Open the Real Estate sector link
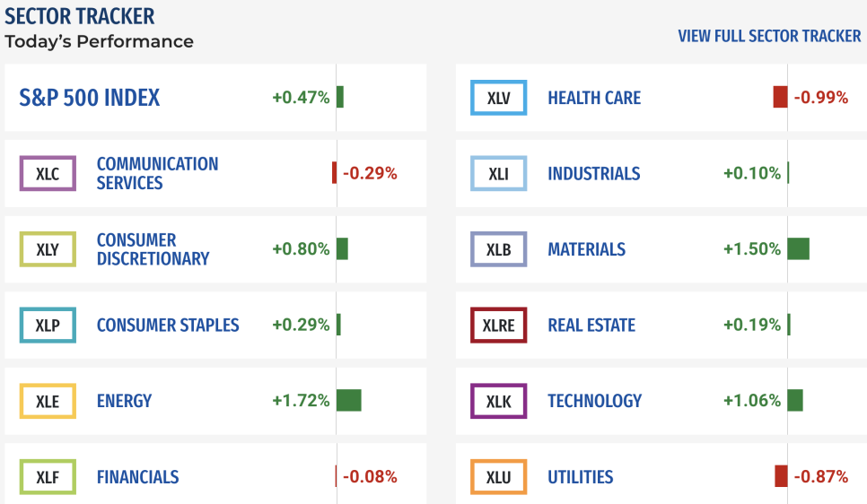Viewport: 867px width, 504px height. coord(591,325)
